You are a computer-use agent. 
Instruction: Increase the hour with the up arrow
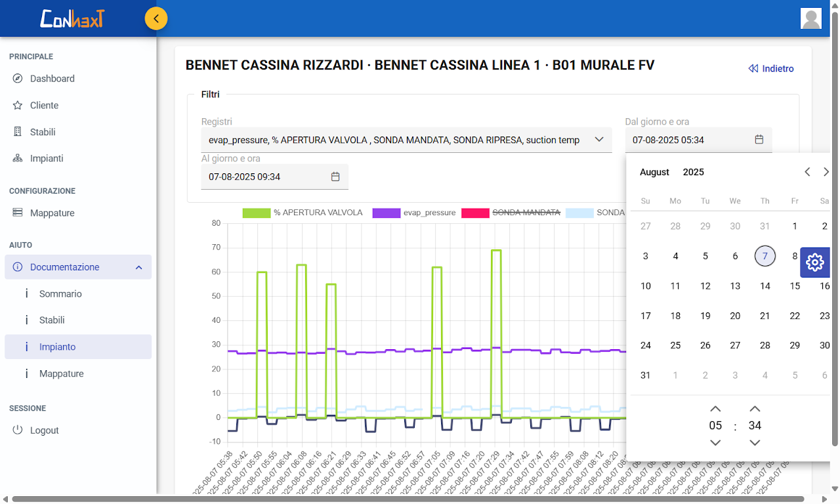(715, 409)
